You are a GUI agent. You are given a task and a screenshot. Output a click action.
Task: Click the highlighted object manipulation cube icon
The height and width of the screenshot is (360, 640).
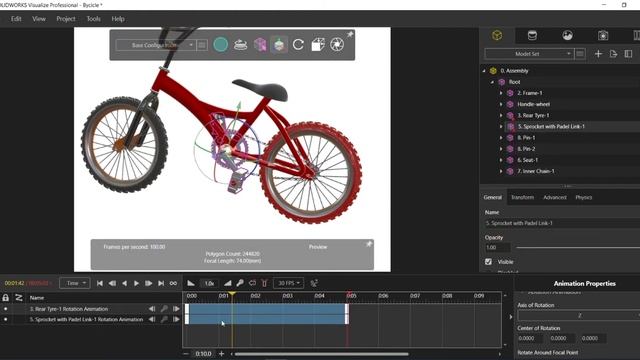pos(279,44)
